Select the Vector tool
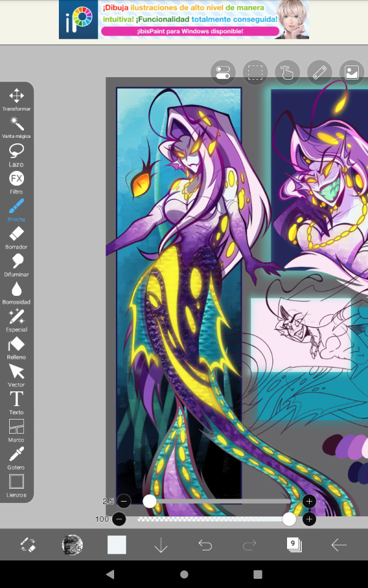Screen dimensions: 368x588 17,375
